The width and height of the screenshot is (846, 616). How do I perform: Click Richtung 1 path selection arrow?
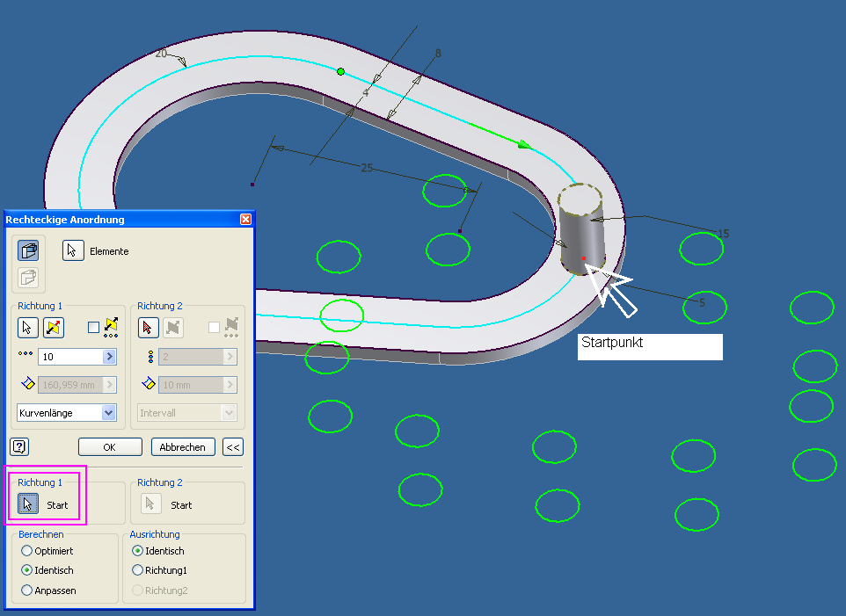coord(27,328)
